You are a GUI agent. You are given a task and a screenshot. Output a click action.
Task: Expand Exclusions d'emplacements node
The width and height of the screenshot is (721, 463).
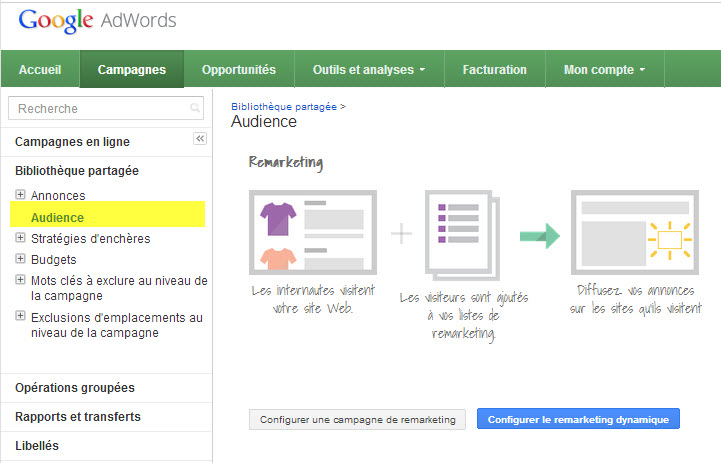point(20,316)
